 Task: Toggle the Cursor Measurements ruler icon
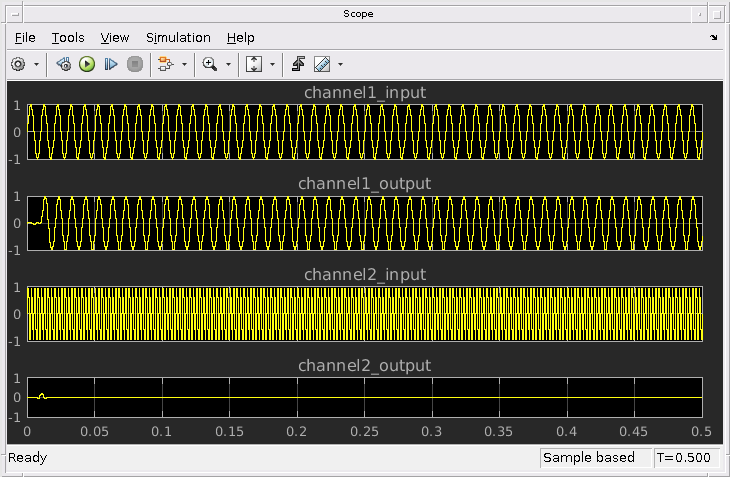pos(322,64)
